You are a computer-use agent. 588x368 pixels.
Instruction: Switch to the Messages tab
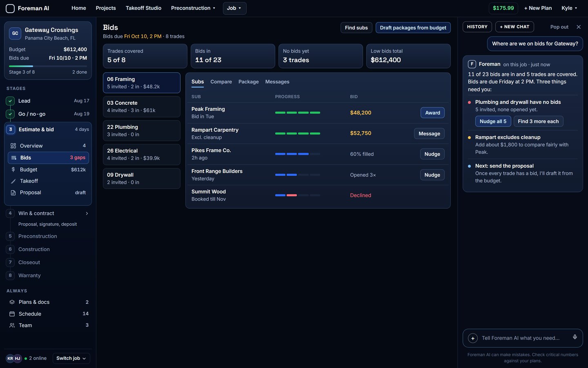(277, 82)
